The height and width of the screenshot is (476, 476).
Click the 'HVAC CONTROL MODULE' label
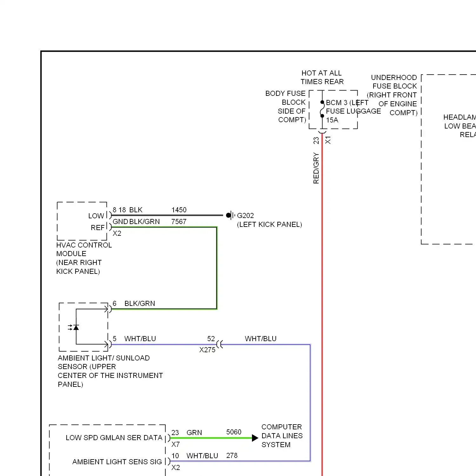pyautogui.click(x=84, y=249)
